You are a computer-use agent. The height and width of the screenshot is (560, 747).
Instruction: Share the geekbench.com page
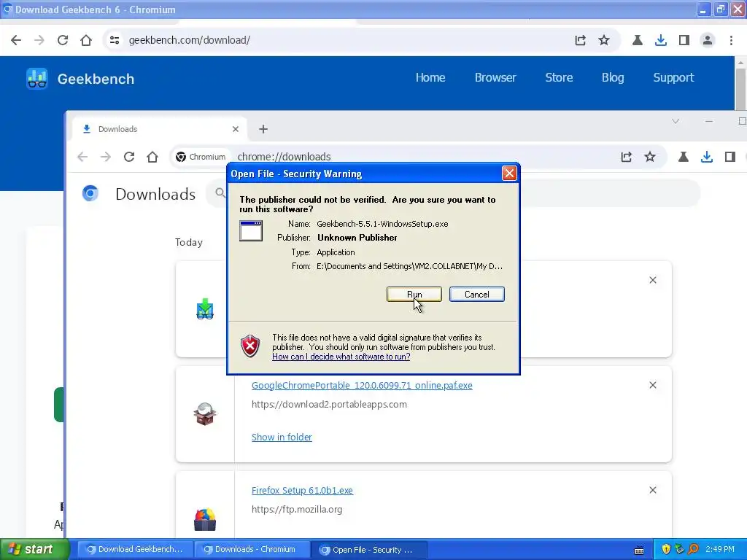(580, 40)
